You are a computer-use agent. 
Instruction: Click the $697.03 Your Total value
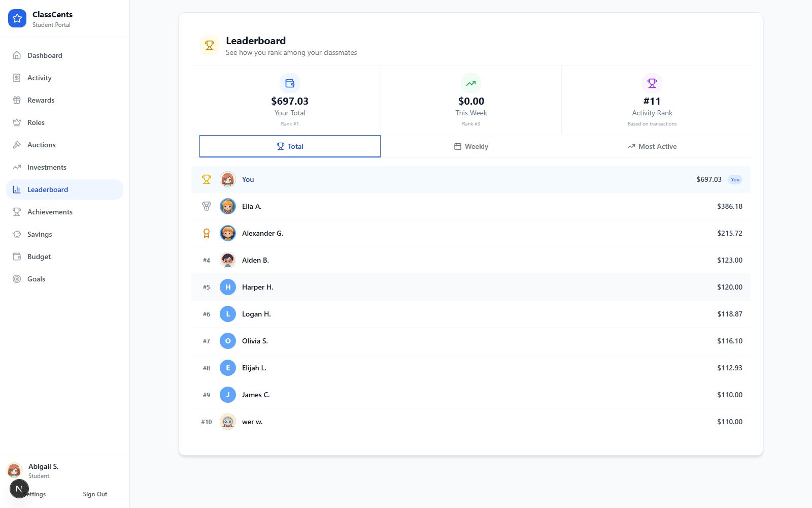[290, 101]
